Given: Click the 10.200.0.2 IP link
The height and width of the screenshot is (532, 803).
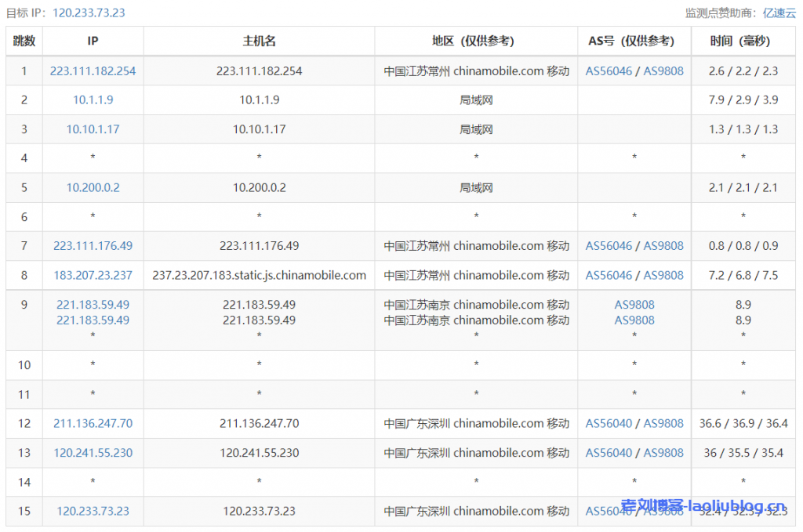Looking at the screenshot, I should point(93,188).
